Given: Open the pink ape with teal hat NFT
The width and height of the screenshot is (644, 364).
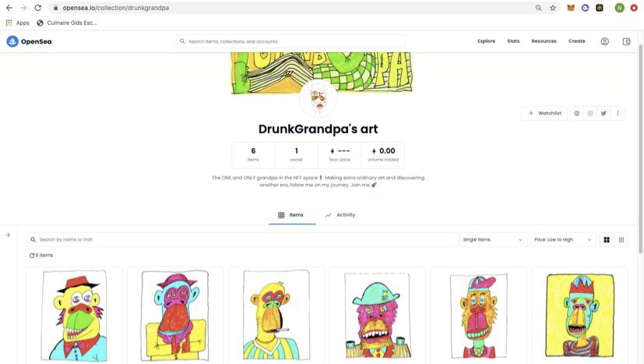Looking at the screenshot, I should pos(377,316).
